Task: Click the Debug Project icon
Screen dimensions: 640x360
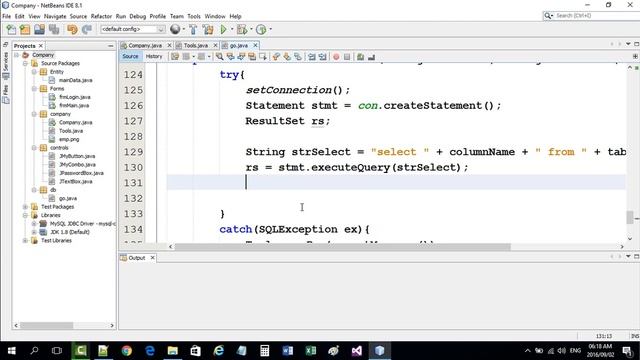Action: coord(242,29)
